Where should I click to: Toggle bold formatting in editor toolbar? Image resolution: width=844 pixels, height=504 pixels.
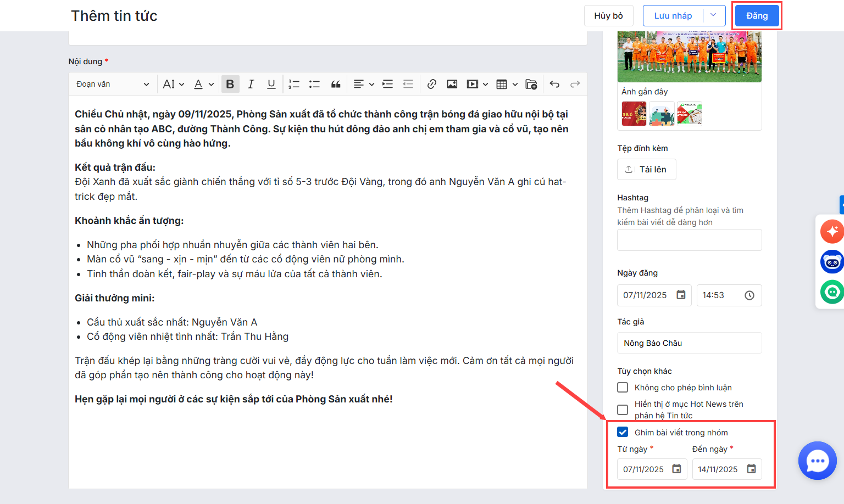click(230, 84)
